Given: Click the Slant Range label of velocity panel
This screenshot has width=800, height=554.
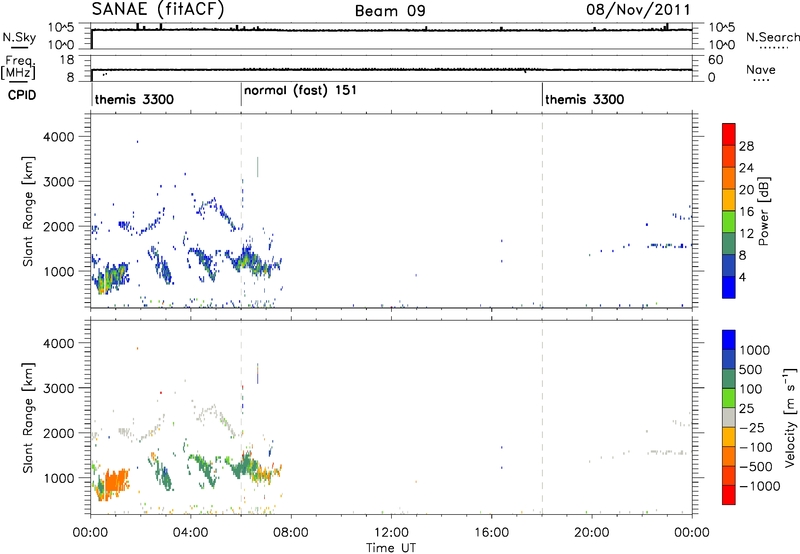Looking at the screenshot, I should click(28, 418).
